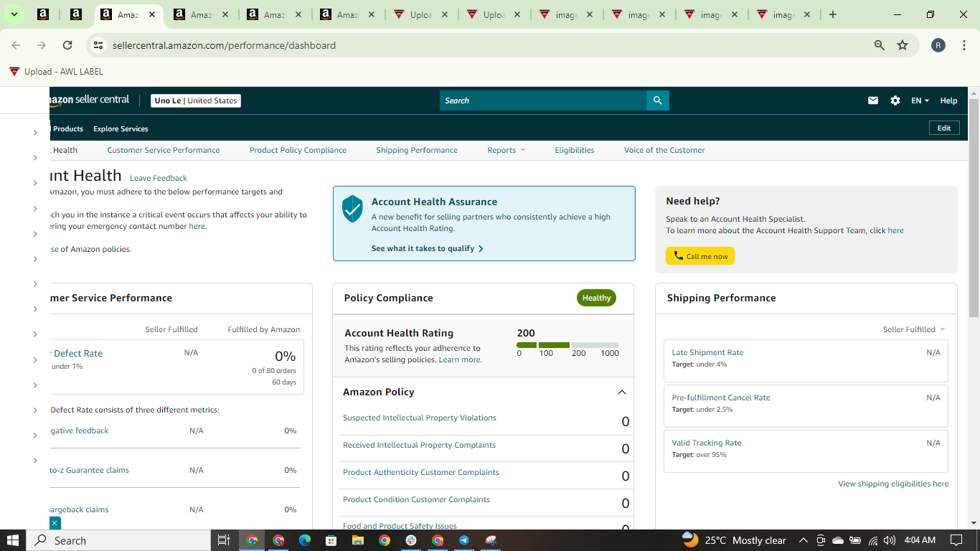Open Task View on the taskbar
This screenshot has width=980, height=551.
click(x=223, y=540)
